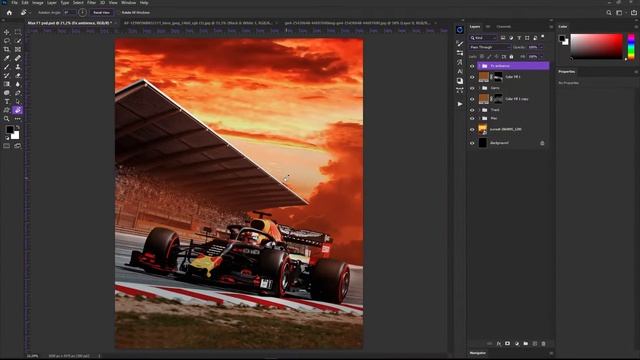Select the Zoom tool
Image resolution: width=640 pixels, height=360 pixels.
[7, 119]
